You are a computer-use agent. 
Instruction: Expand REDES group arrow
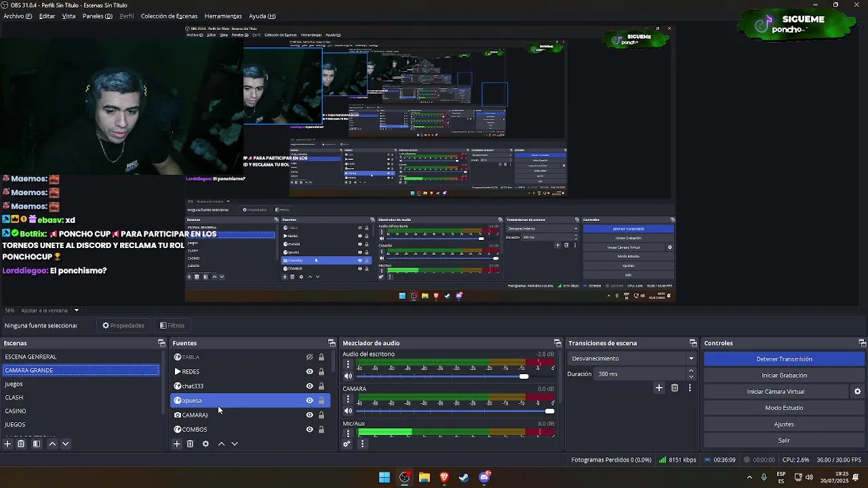tap(178, 371)
